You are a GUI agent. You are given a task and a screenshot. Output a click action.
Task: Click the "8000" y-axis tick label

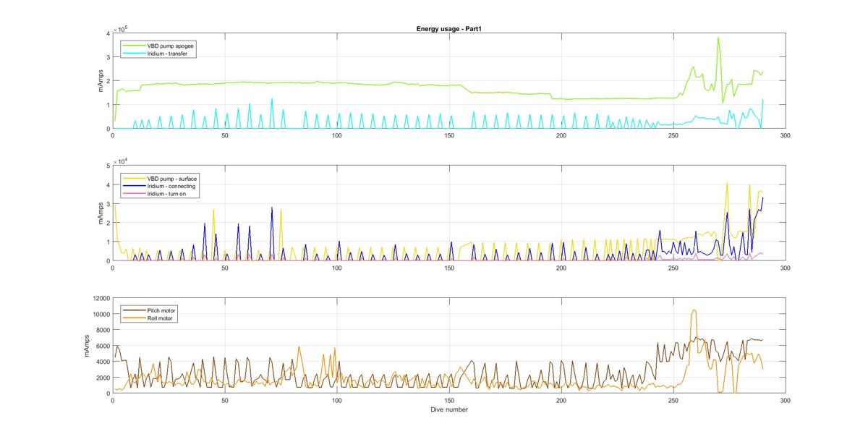(101, 330)
